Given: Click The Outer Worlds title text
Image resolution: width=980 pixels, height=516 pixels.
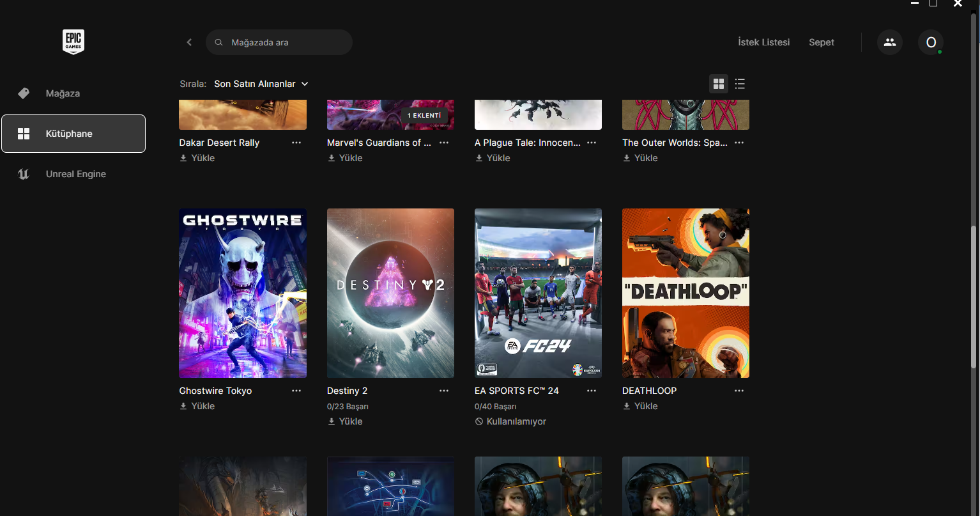Looking at the screenshot, I should 675,143.
